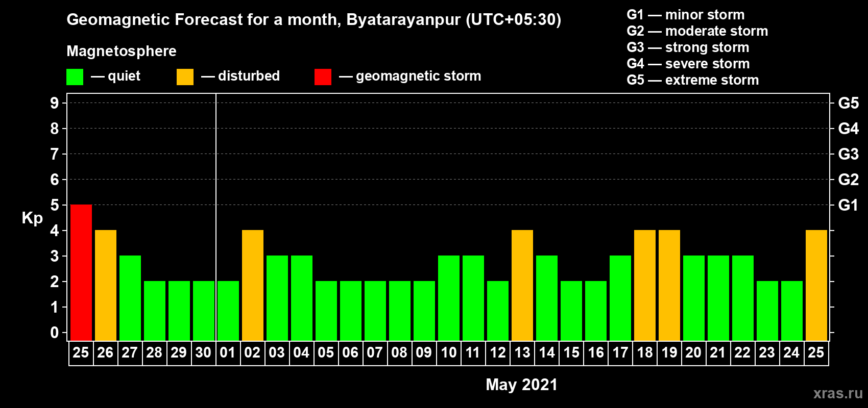Click the green bar above date 21

click(x=718, y=298)
